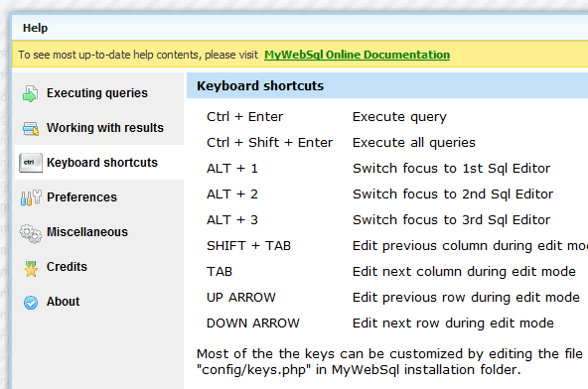The image size is (588, 389).
Task: Click the Miscellaneous gears icon
Action: click(31, 233)
